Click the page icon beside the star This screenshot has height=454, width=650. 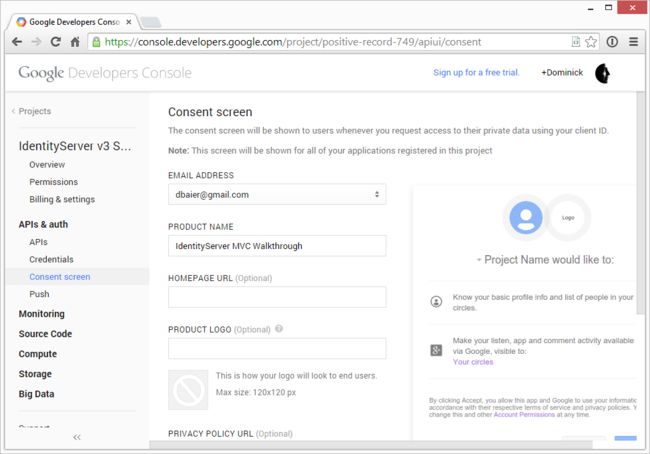[576, 41]
